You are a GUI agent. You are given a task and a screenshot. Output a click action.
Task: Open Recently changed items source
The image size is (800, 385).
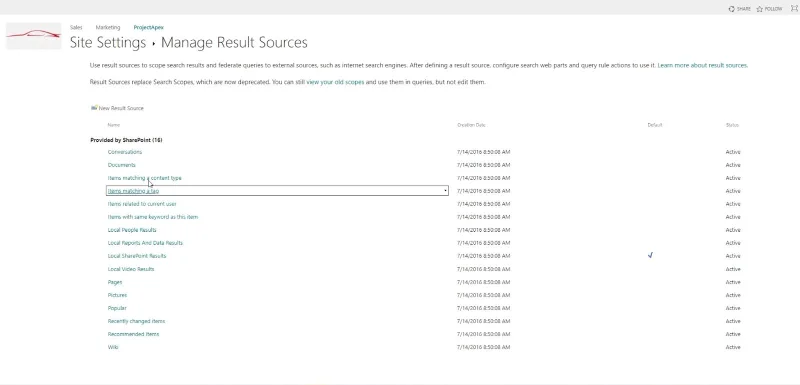[x=136, y=321]
